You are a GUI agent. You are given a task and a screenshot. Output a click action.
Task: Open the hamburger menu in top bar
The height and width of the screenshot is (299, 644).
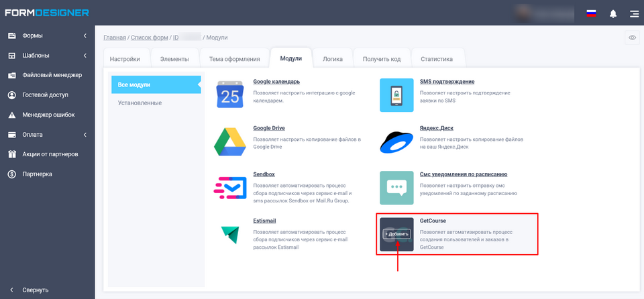point(634,13)
